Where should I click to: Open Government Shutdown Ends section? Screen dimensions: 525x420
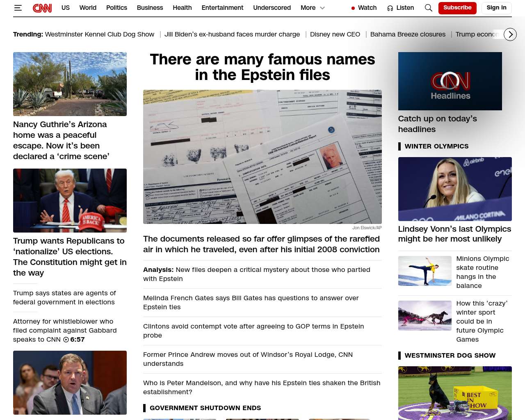pyautogui.click(x=205, y=408)
